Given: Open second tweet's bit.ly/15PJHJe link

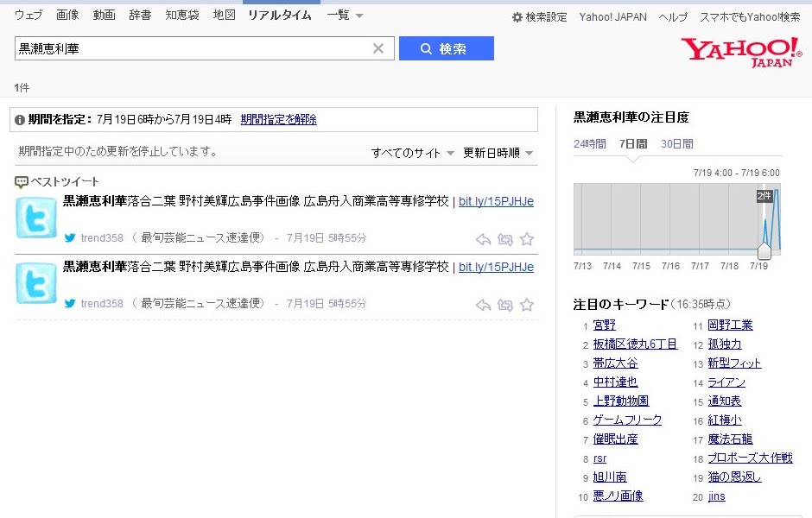Looking at the screenshot, I should coord(496,267).
